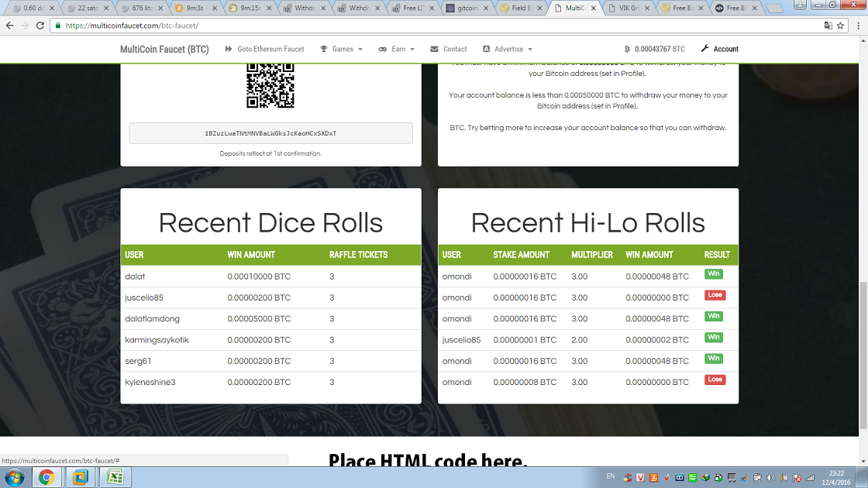Click the wrench icon beside Account
This screenshot has height=488, width=868.
[x=704, y=49]
